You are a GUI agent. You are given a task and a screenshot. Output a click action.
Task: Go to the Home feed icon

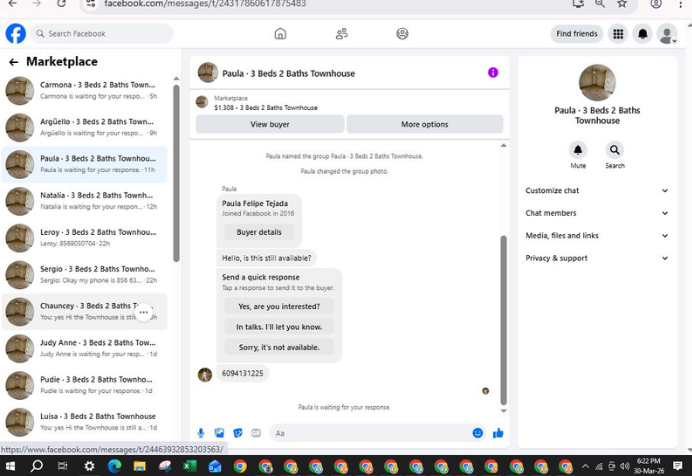[280, 34]
